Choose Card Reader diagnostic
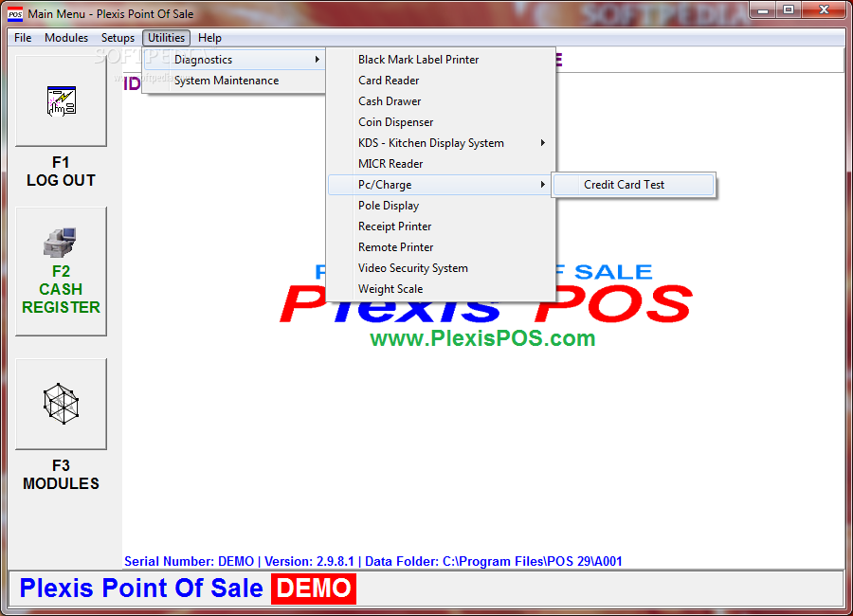 point(441,81)
